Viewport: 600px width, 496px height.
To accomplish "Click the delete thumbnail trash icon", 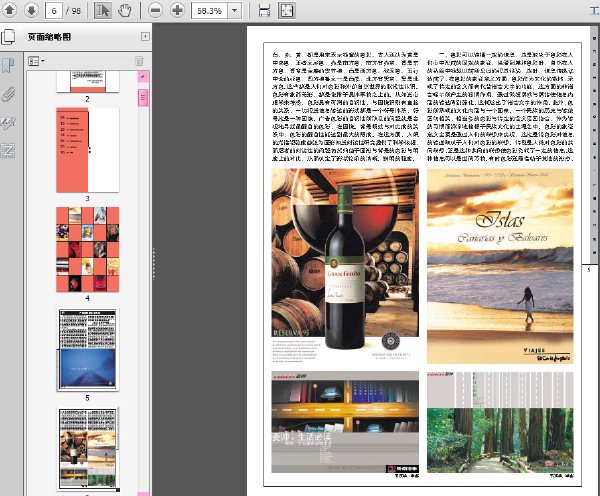I will pos(139,61).
